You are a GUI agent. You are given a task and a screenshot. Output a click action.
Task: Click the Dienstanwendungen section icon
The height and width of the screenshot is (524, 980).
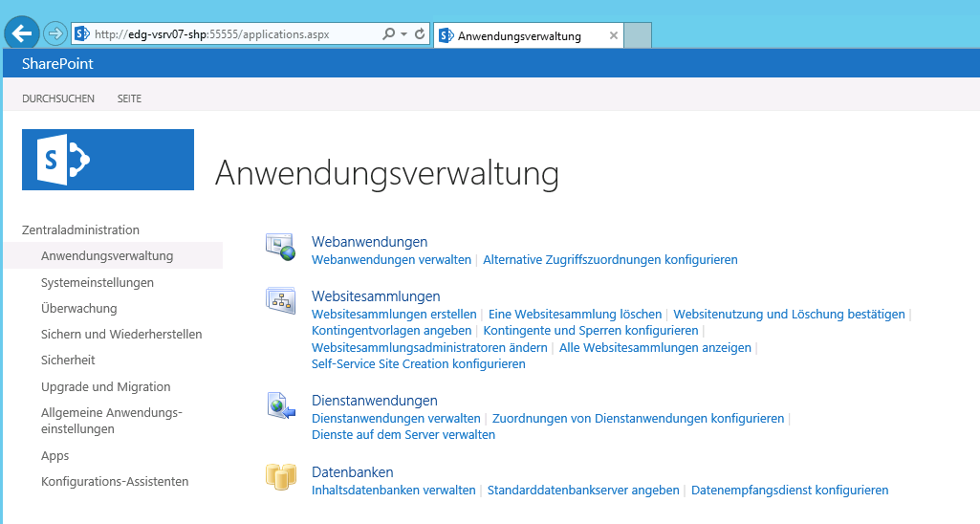(x=281, y=405)
